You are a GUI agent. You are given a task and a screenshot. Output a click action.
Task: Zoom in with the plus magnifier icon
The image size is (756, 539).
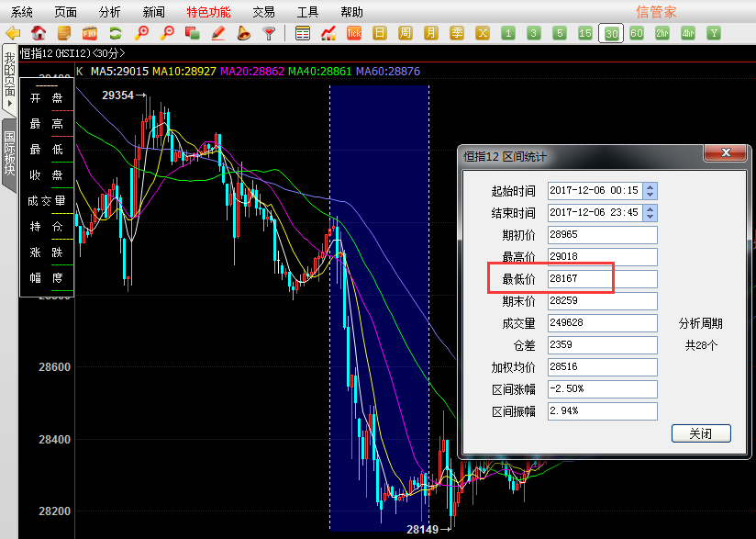pyautogui.click(x=141, y=33)
